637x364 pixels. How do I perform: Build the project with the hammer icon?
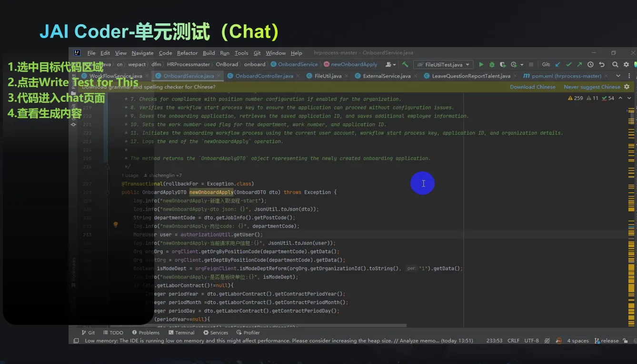click(405, 64)
